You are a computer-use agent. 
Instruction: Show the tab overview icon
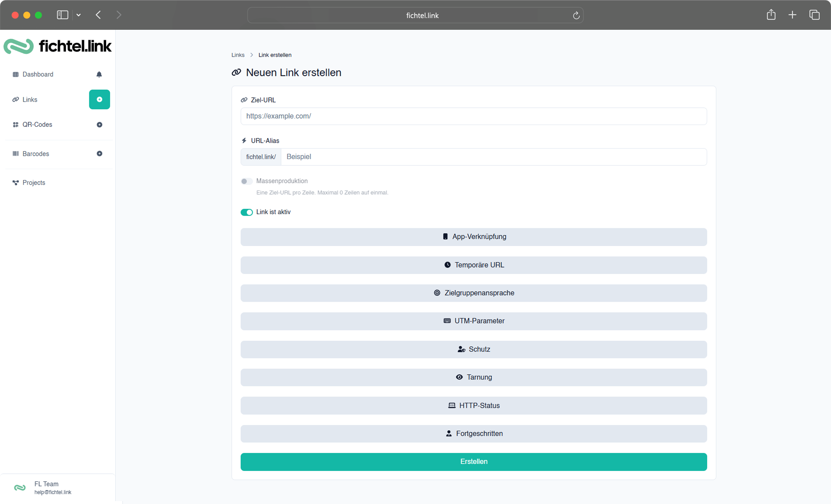coord(814,15)
